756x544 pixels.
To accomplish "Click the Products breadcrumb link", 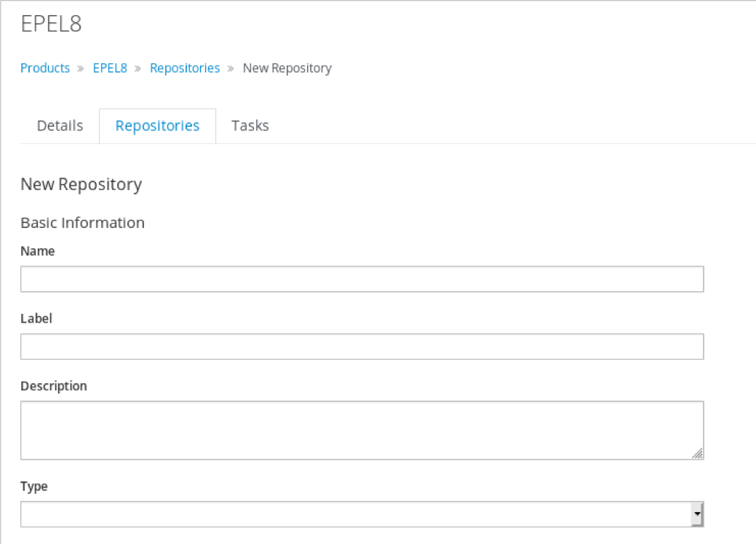I will [45, 68].
